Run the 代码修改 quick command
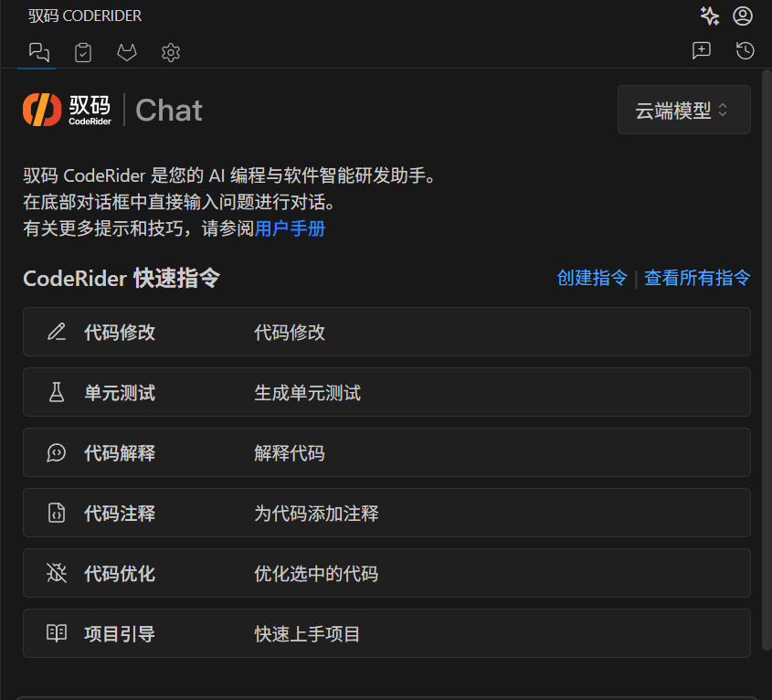The height and width of the screenshot is (700, 772). pos(386,332)
